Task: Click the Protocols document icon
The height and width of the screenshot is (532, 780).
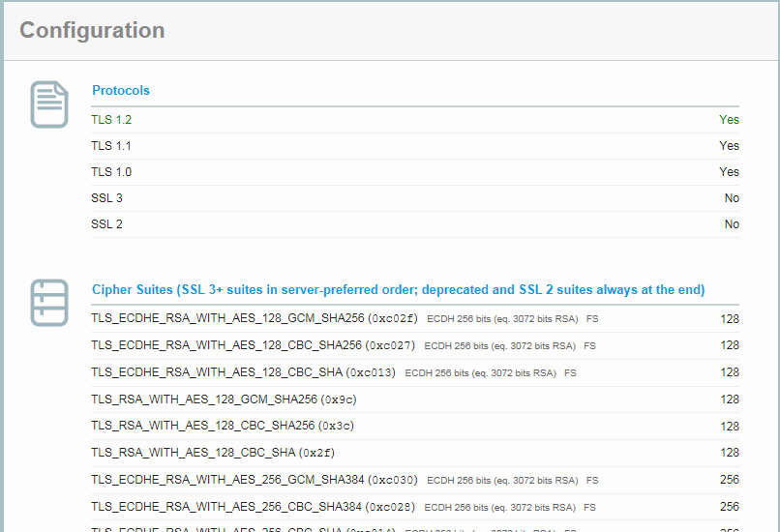Action: [x=49, y=104]
